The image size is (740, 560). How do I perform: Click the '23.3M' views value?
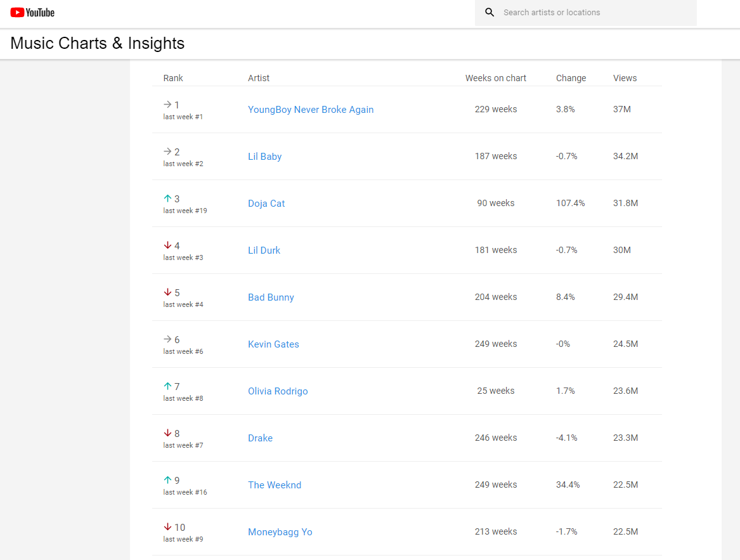point(625,438)
